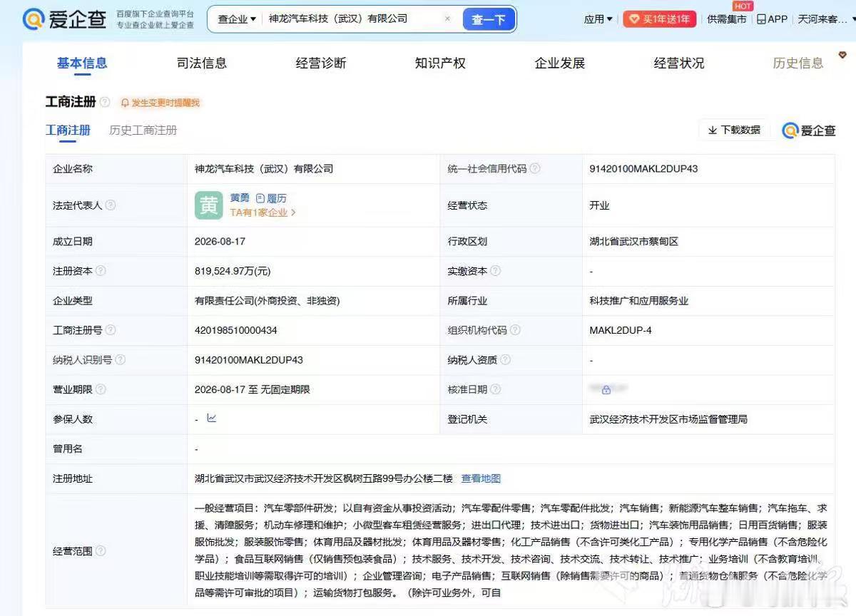
Task: Click 有限责任公司(外商投资、非独资) company type
Action: (267, 301)
